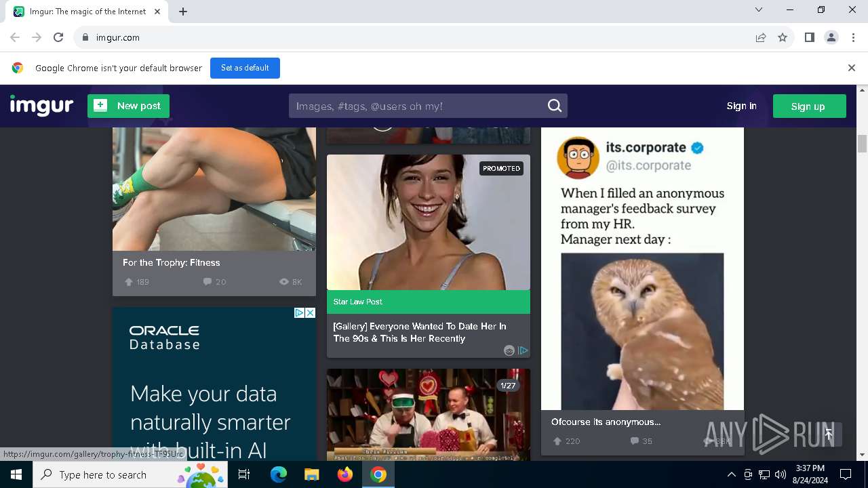
Task: Open a new browser tab
Action: coord(183,11)
